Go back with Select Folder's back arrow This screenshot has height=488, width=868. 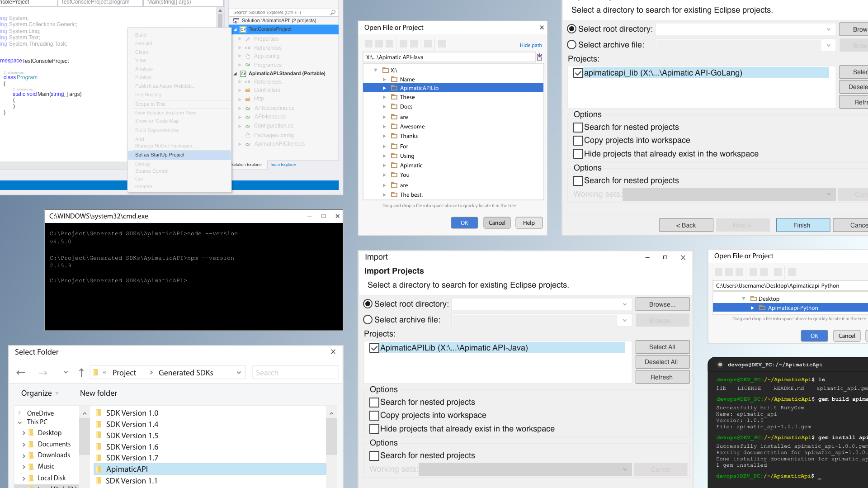[x=21, y=373]
